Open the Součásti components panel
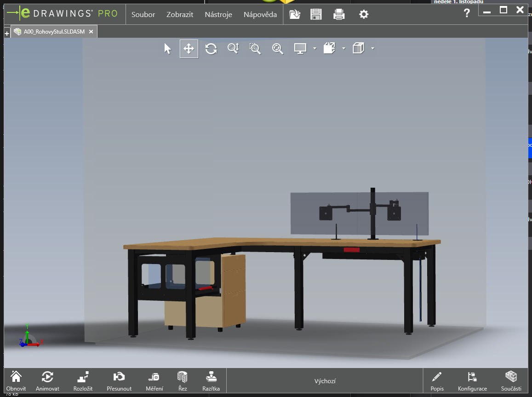The image size is (532, 397). click(511, 381)
